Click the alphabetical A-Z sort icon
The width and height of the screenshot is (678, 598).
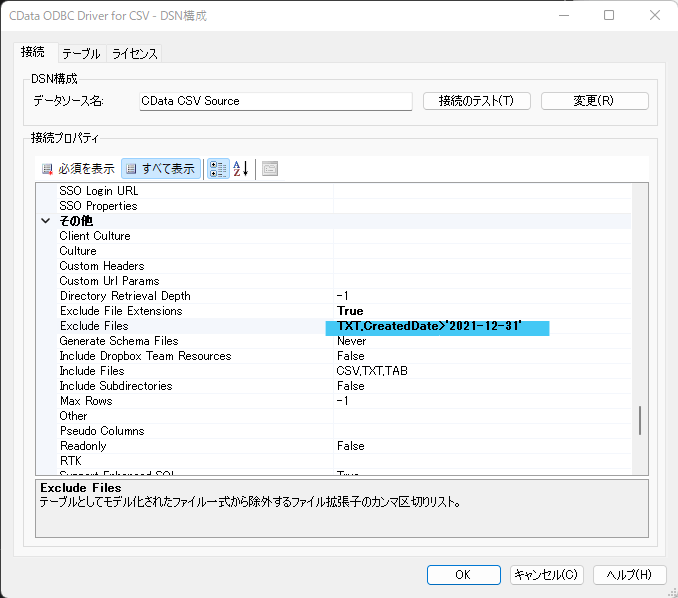tap(241, 169)
